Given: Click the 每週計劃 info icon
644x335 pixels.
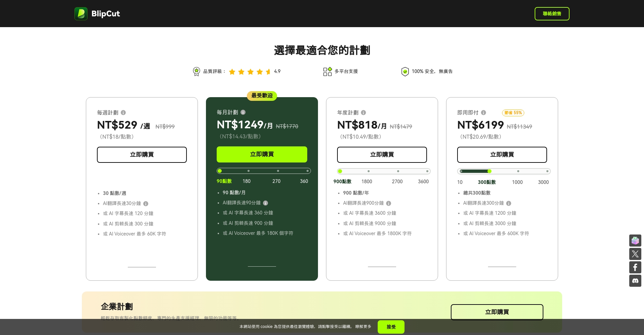Looking at the screenshot, I should pyautogui.click(x=123, y=113).
